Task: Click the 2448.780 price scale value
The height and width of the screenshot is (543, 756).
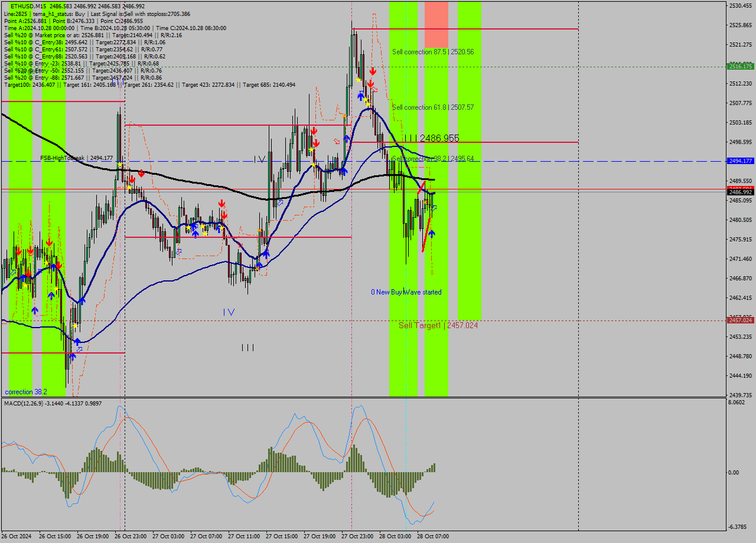Action: (741, 356)
